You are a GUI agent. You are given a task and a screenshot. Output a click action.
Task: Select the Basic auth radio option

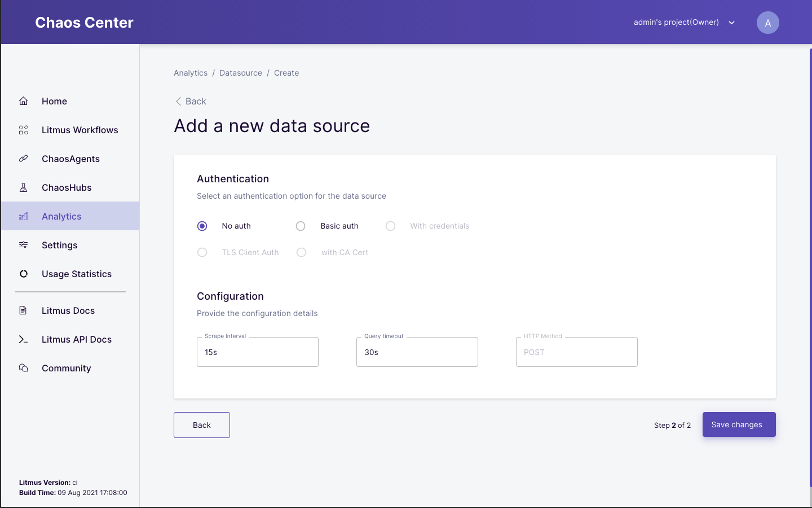tap(301, 226)
